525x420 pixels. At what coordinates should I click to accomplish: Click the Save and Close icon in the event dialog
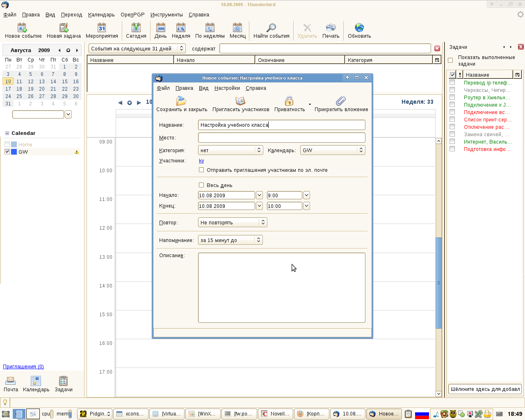pos(181,101)
